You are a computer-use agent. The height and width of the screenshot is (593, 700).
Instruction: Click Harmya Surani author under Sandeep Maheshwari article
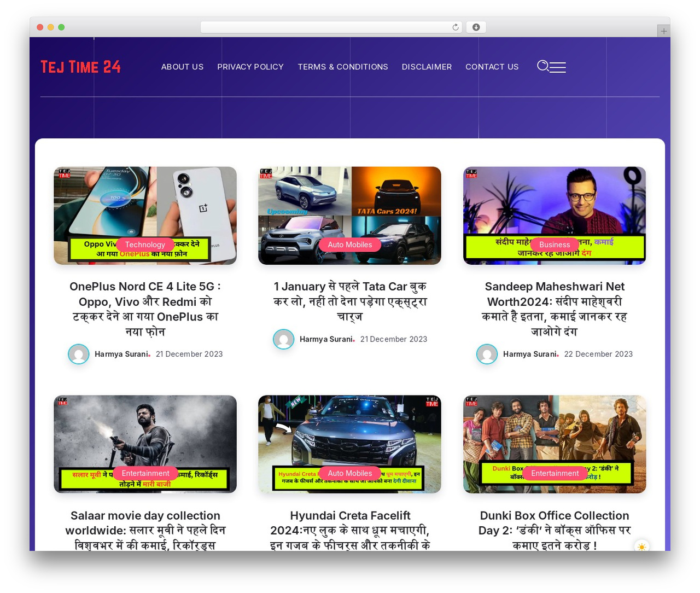529,354
